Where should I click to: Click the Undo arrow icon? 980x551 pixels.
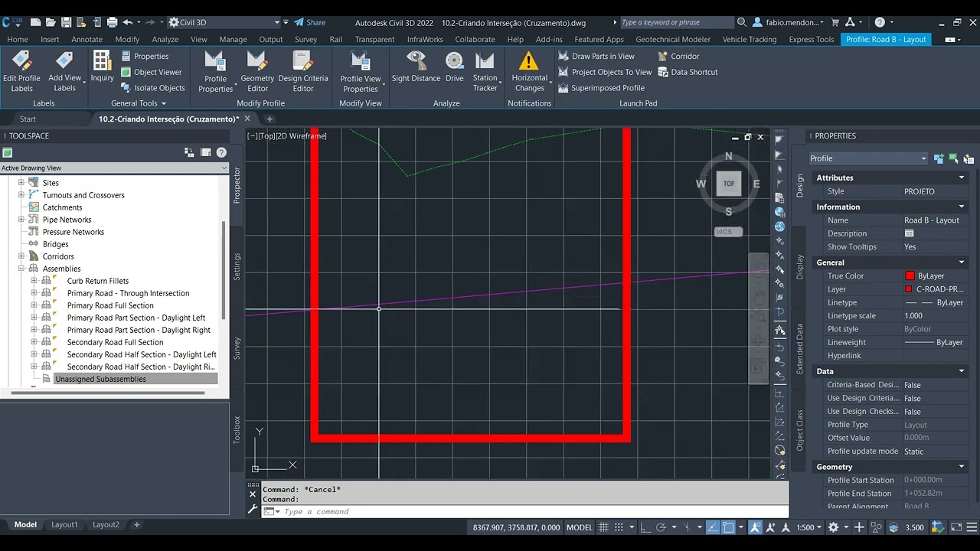point(128,22)
